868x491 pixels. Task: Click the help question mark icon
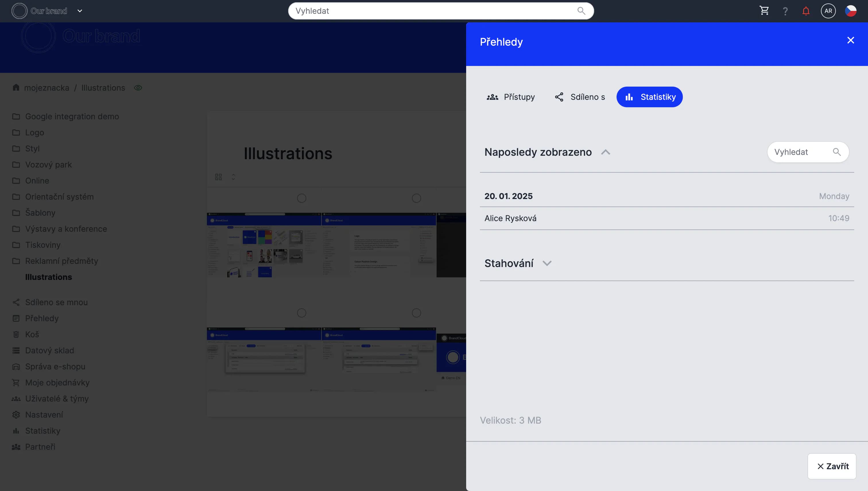[785, 11]
